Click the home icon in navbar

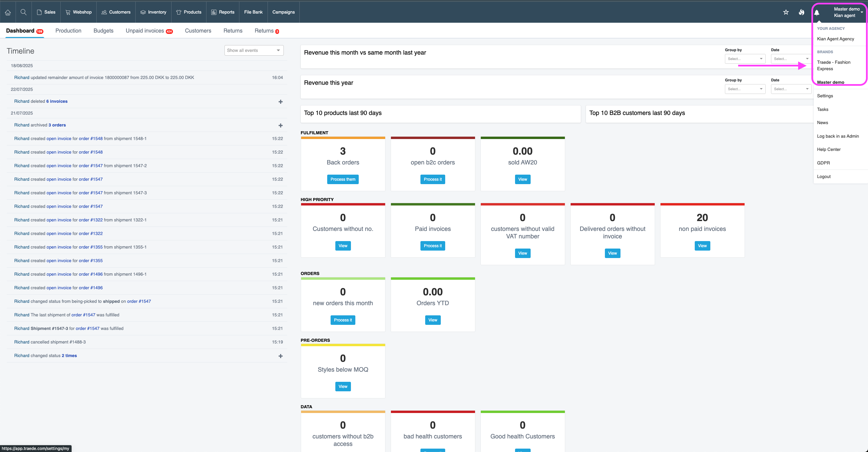[x=8, y=12]
